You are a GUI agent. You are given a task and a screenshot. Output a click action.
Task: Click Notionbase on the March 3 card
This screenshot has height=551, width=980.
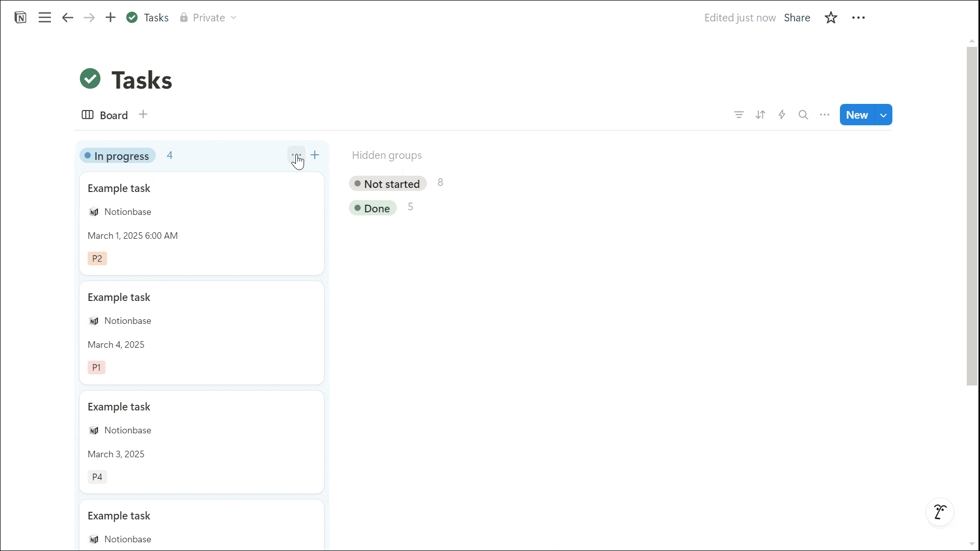[128, 430]
